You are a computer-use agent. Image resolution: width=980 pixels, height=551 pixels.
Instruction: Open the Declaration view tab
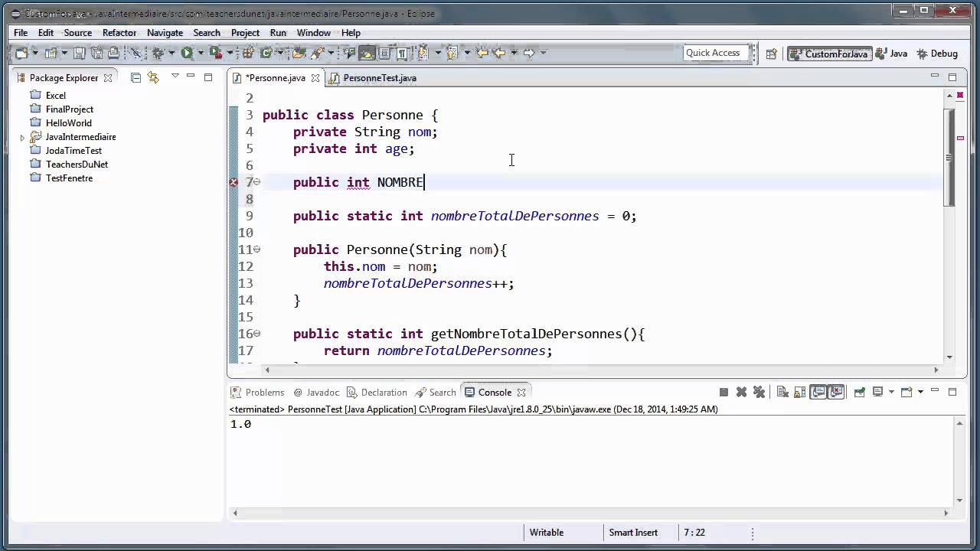[x=377, y=393]
